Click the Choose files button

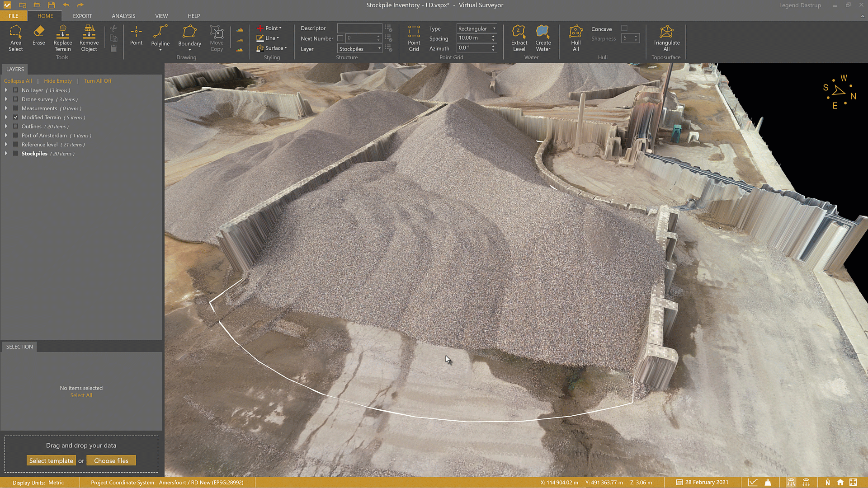[x=111, y=460]
